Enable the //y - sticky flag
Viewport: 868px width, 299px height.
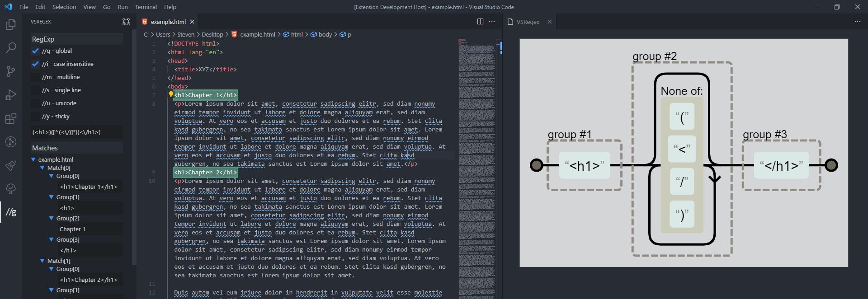(x=35, y=117)
